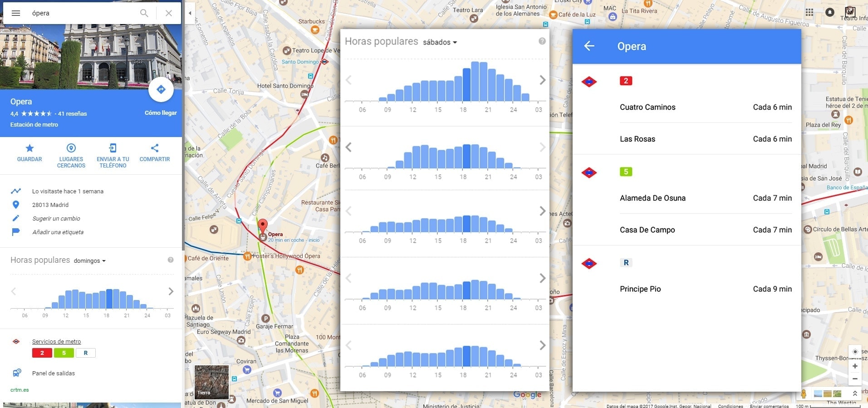This screenshot has width=868, height=408.
Task: Click the help icon beside Horas populares in the side panel
Action: click(171, 260)
